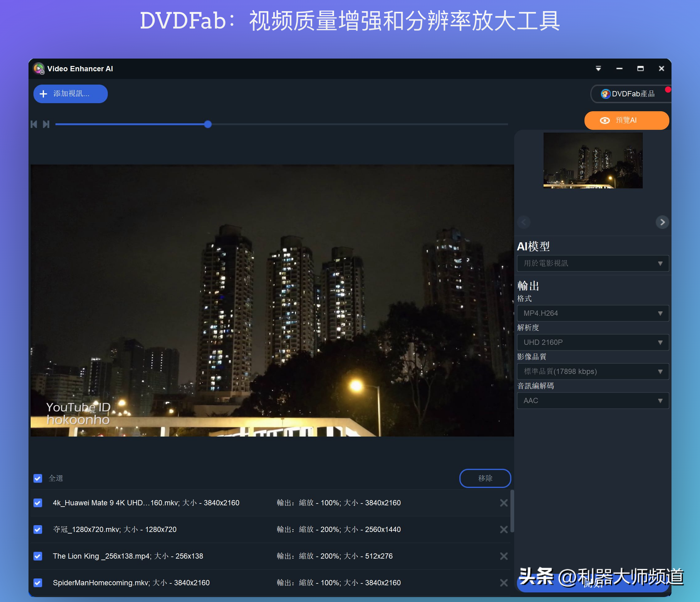Remove the 夺冠_1280x720.mkv file with X
Viewport: 700px width, 602px height.
pyautogui.click(x=504, y=529)
